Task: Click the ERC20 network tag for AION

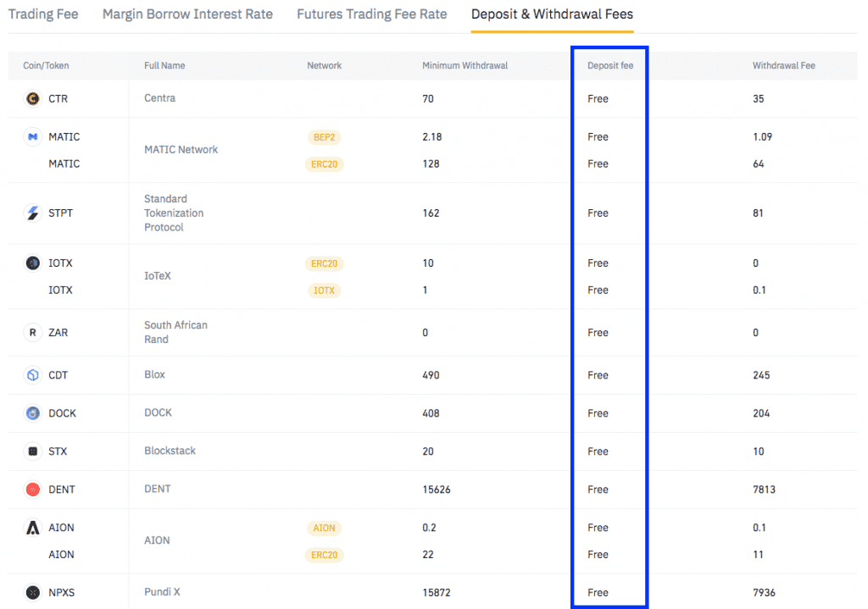Action: (x=324, y=555)
